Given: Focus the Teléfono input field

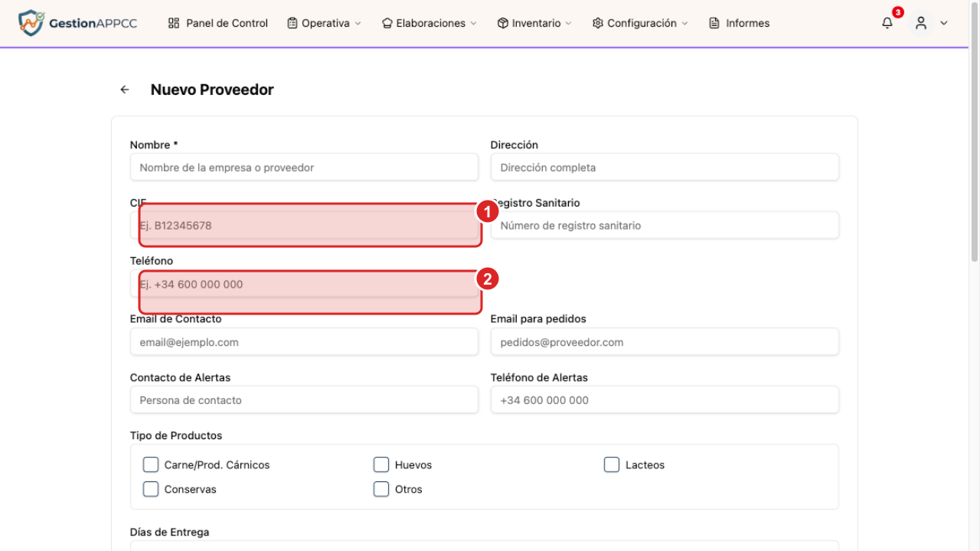Looking at the screenshot, I should 304,284.
